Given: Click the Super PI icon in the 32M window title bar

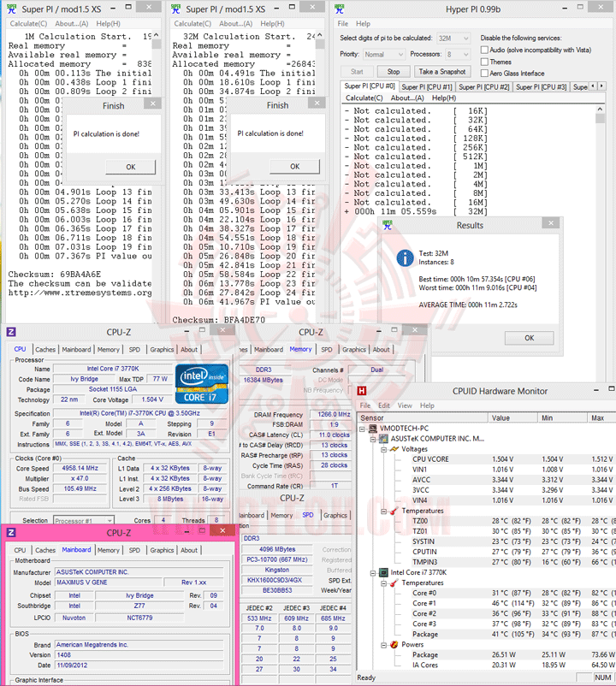Looking at the screenshot, I should click(175, 9).
